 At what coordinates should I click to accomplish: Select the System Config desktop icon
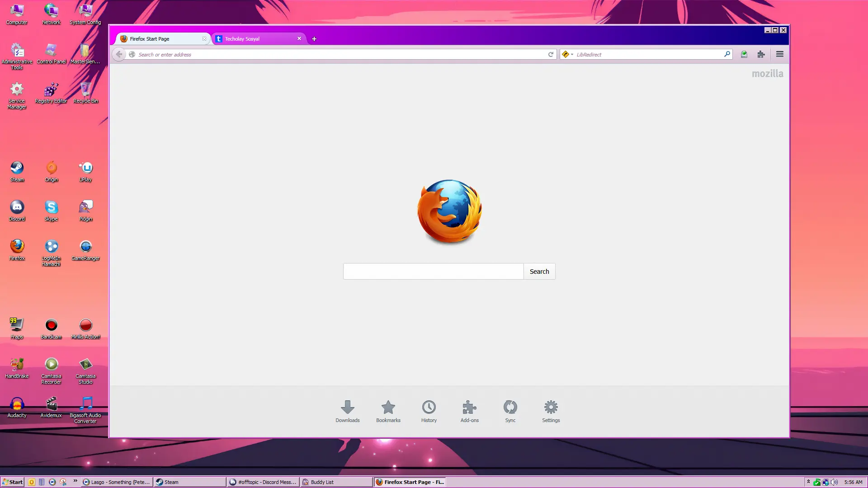(85, 14)
